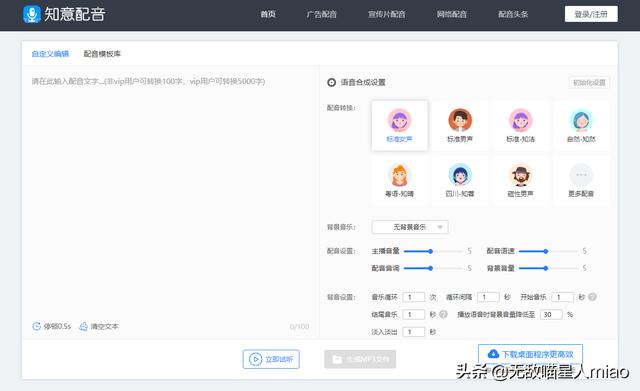Screen dimensions: 640x391
Task: Click the greyed generate MP3 file button
Action: click(360, 359)
